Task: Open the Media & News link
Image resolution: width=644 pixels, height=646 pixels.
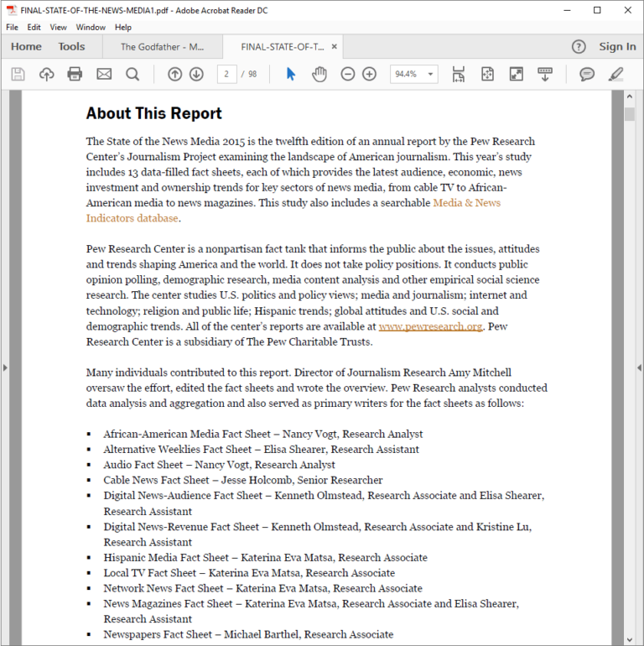Action: 466,203
